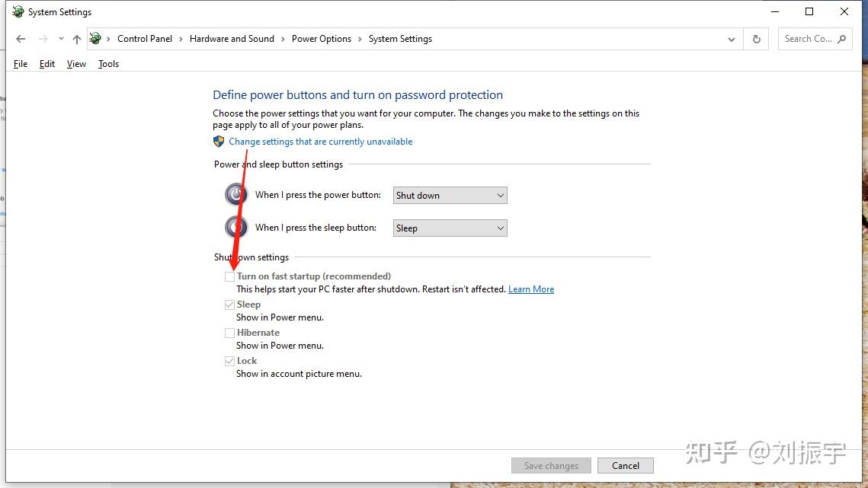Click the Forward navigation arrow
868x488 pixels.
click(43, 39)
